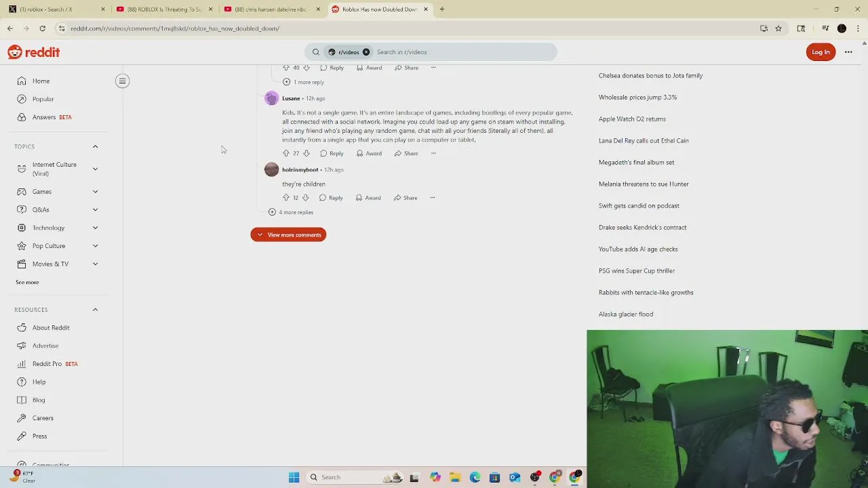Open trending item Alaska glacier flood
The image size is (868, 488).
pos(626,314)
